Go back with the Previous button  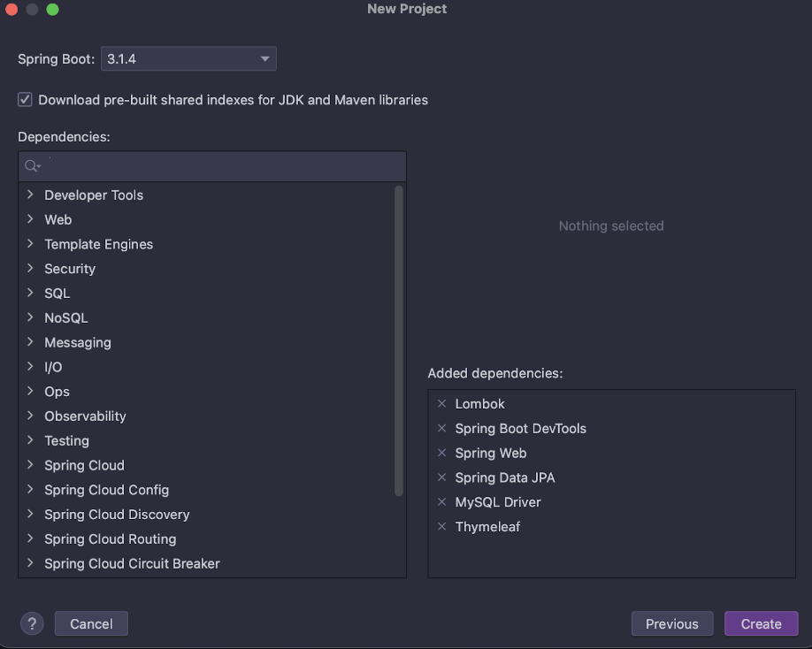(x=671, y=623)
